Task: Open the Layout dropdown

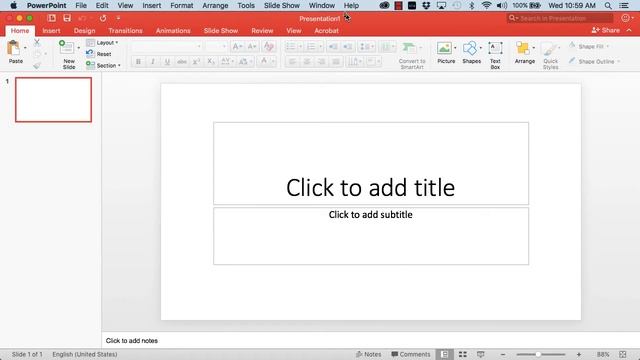Action: point(102,43)
